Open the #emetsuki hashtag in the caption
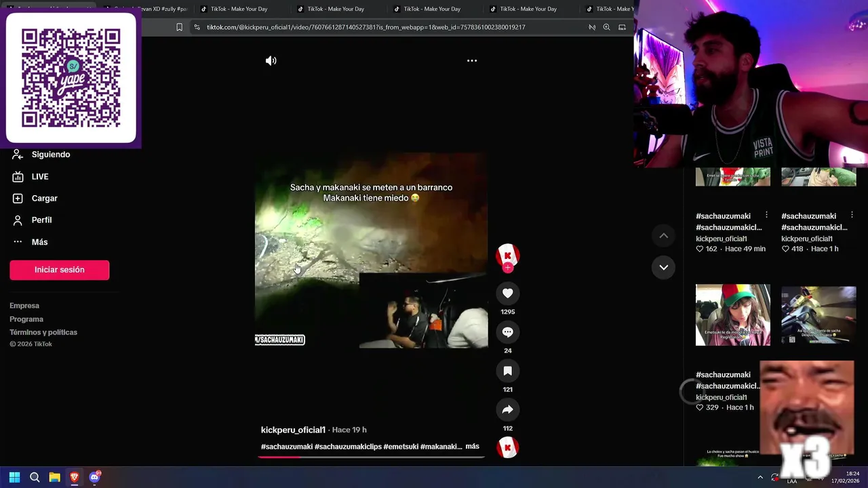The height and width of the screenshot is (488, 868). tap(401, 447)
